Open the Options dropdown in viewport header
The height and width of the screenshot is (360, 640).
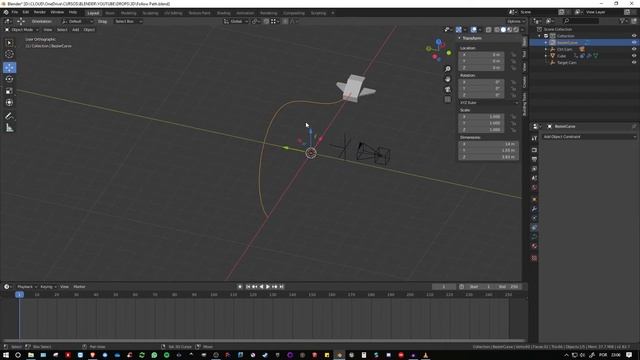[516, 21]
